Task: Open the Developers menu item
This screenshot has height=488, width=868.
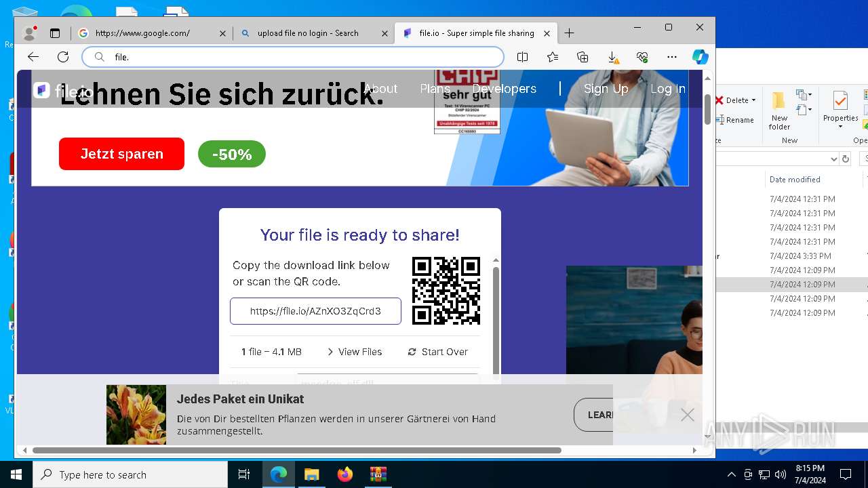Action: coord(504,89)
